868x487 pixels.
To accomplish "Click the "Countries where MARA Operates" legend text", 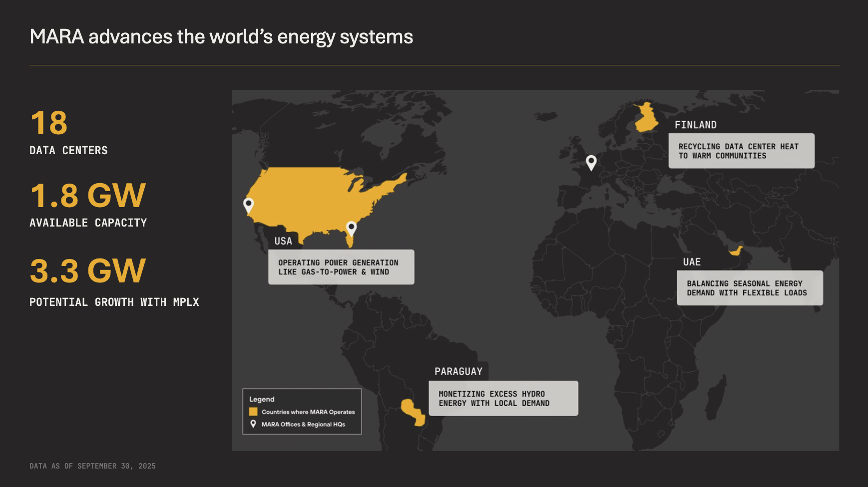I will tap(308, 412).
